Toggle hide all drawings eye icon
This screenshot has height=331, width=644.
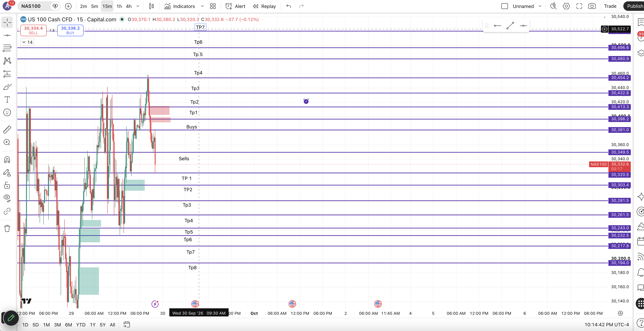7,198
